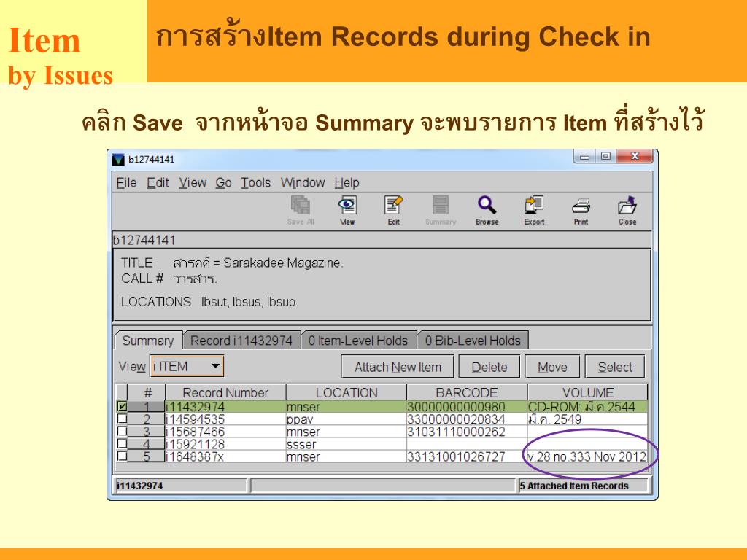The width and height of the screenshot is (747, 560).
Task: Click the app icon in b12744141 title bar
Action: tap(118, 160)
